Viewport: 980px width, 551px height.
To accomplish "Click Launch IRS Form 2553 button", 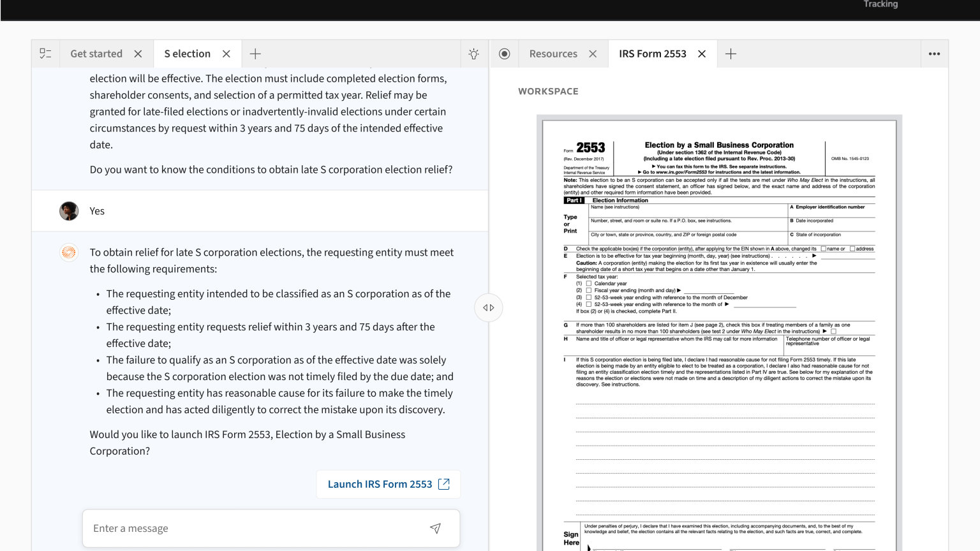I will (x=389, y=484).
